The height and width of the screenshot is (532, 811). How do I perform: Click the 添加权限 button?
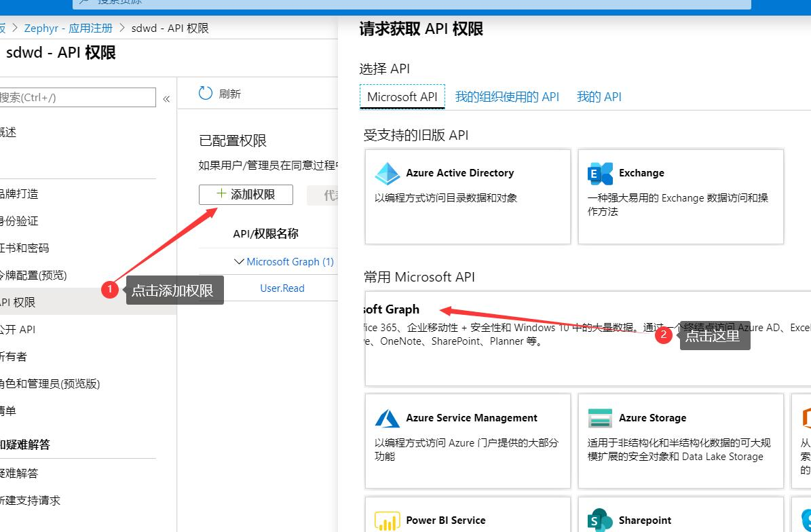pyautogui.click(x=246, y=194)
